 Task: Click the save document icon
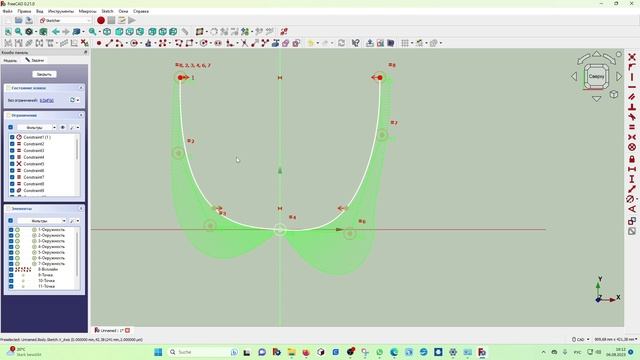[29, 20]
